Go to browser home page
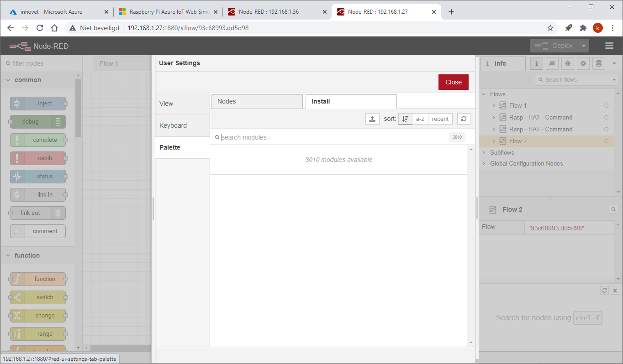The height and width of the screenshot is (364, 623). click(x=54, y=28)
